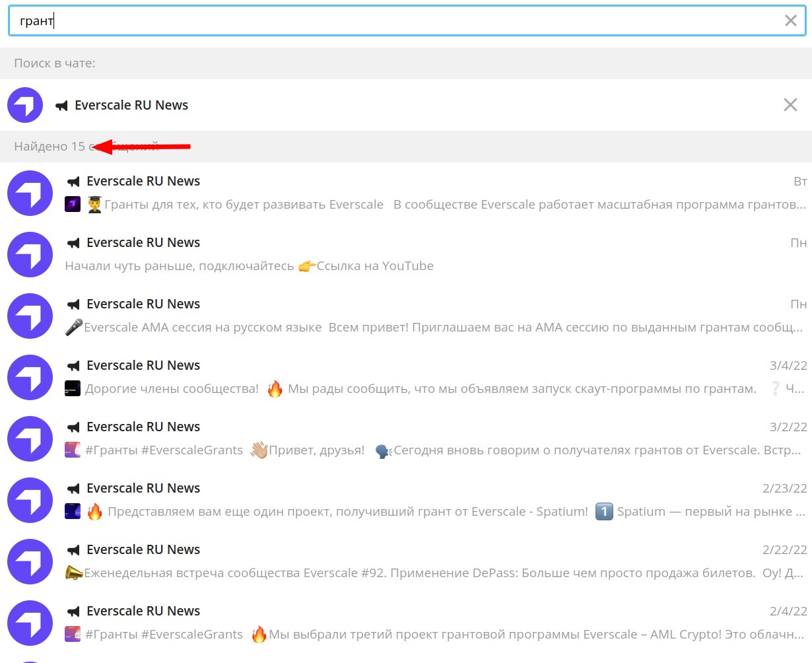812x663 pixels.
Task: Click the megaphone icon on the 3/2/22 result
Action: pyautogui.click(x=73, y=427)
